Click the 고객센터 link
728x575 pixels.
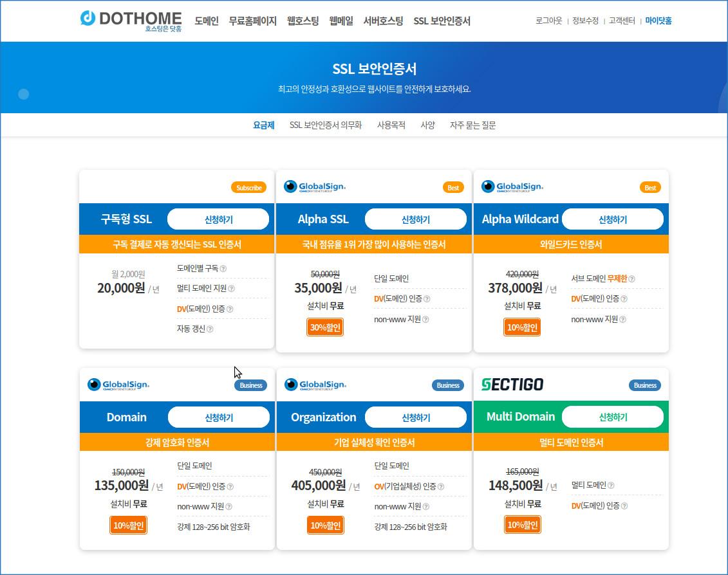pos(622,21)
